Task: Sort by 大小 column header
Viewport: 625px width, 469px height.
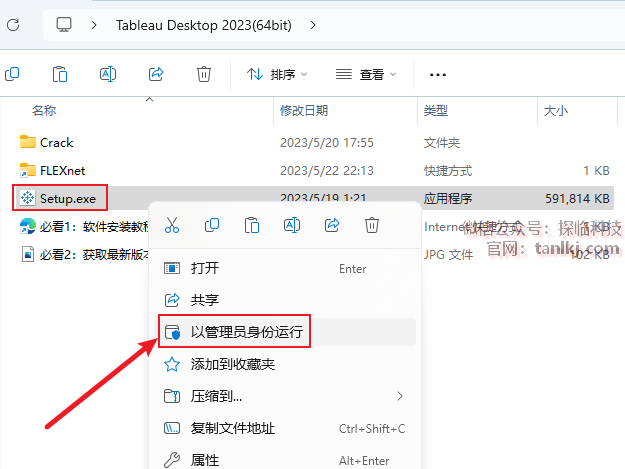Action: [x=556, y=110]
